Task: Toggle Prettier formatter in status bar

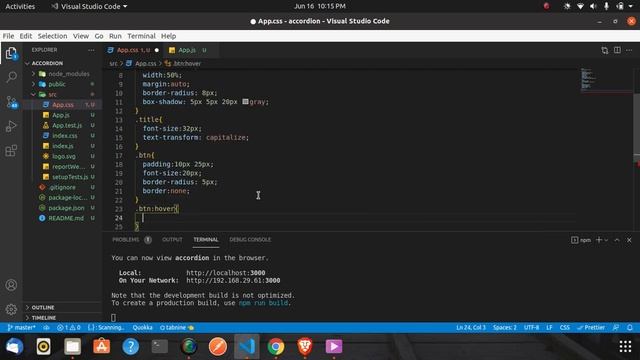Action: pos(591,327)
